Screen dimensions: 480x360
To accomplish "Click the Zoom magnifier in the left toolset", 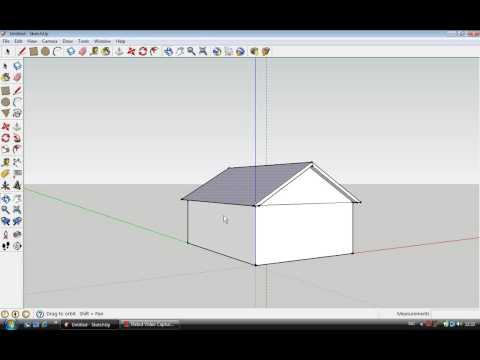I will pyautogui.click(x=5, y=210).
